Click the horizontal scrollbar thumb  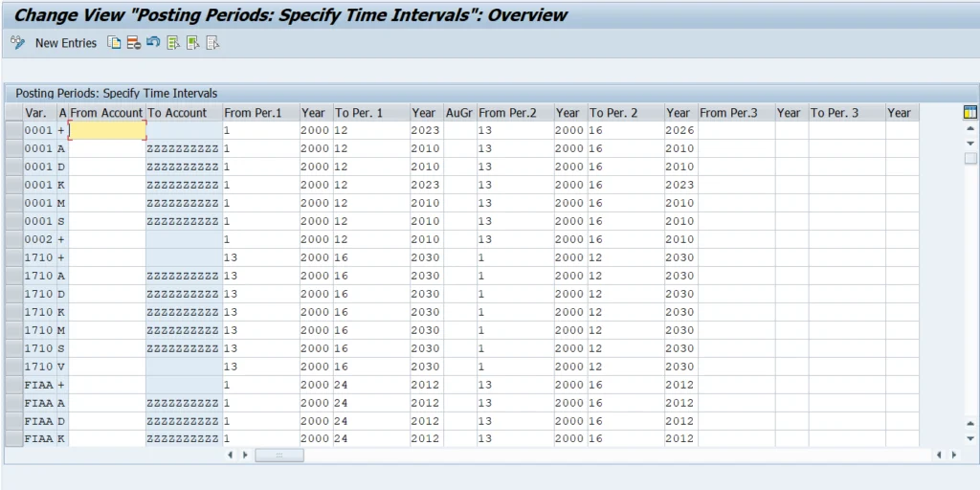pyautogui.click(x=278, y=455)
